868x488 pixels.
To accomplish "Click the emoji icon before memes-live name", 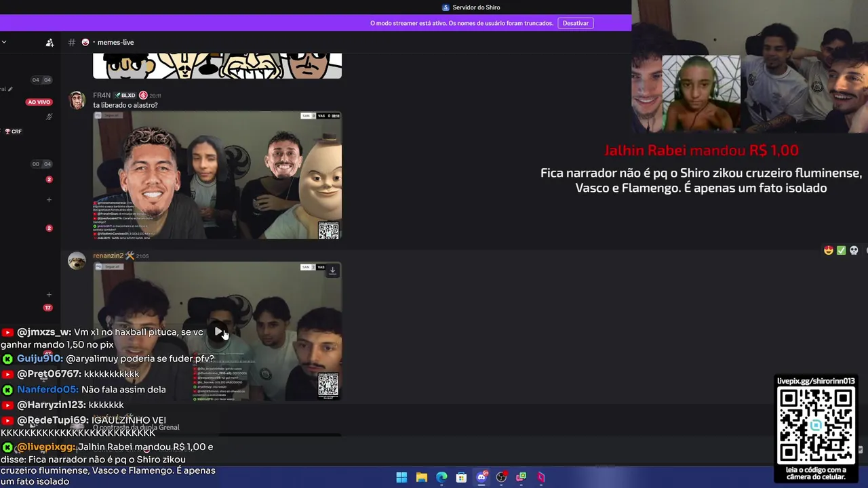I will pos(85,42).
